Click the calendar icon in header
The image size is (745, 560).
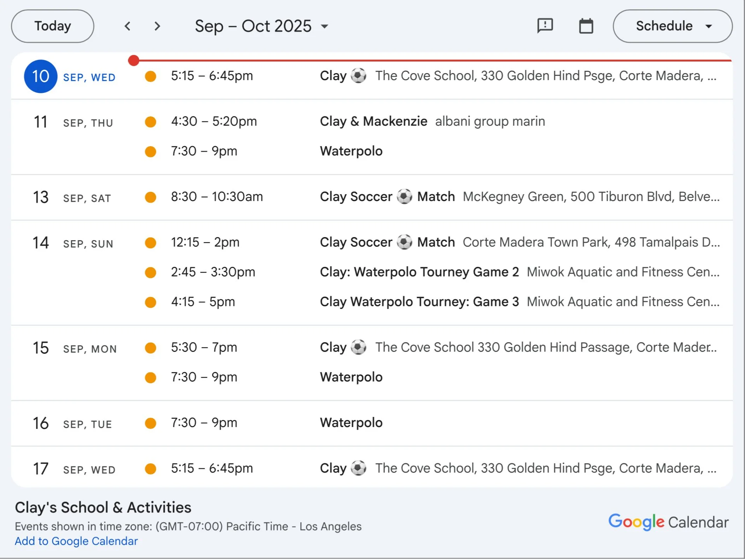coord(586,26)
